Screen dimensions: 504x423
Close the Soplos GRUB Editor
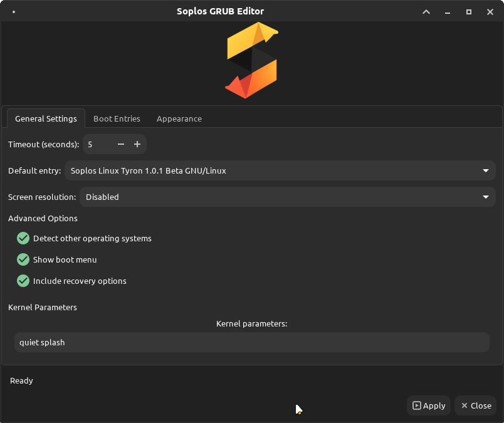coord(475,405)
